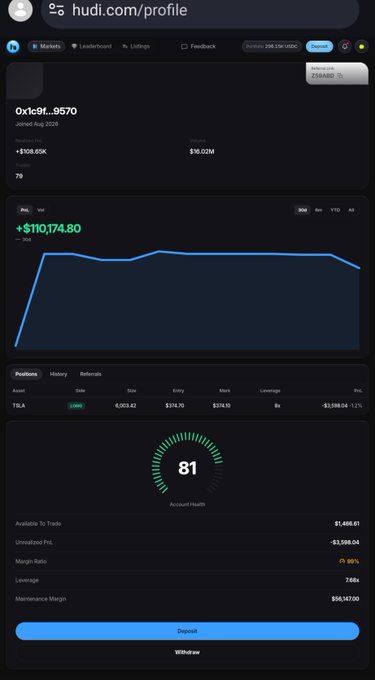Select the 6m chart range
The image size is (375, 680).
[319, 210]
